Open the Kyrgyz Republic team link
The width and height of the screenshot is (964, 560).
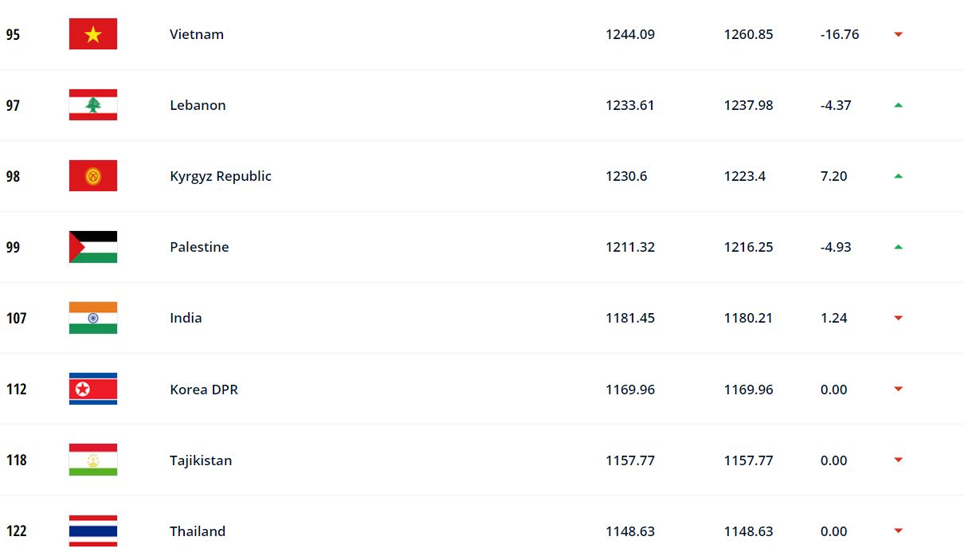coord(221,176)
